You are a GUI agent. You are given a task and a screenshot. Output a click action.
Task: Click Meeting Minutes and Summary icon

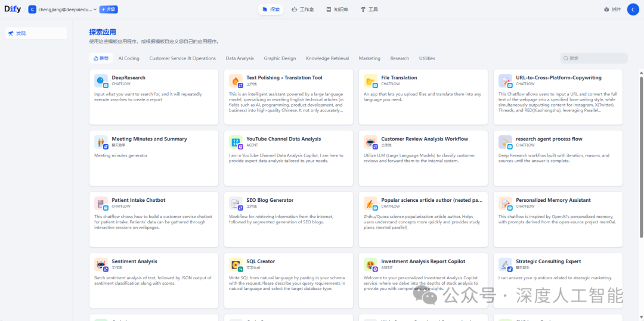pyautogui.click(x=101, y=142)
